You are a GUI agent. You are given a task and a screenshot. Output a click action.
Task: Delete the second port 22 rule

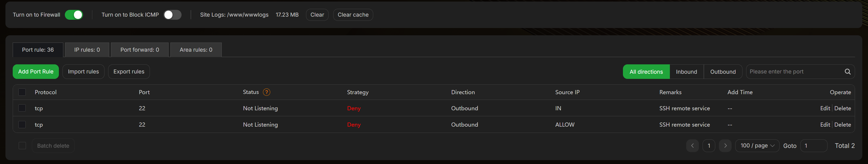[842, 125]
